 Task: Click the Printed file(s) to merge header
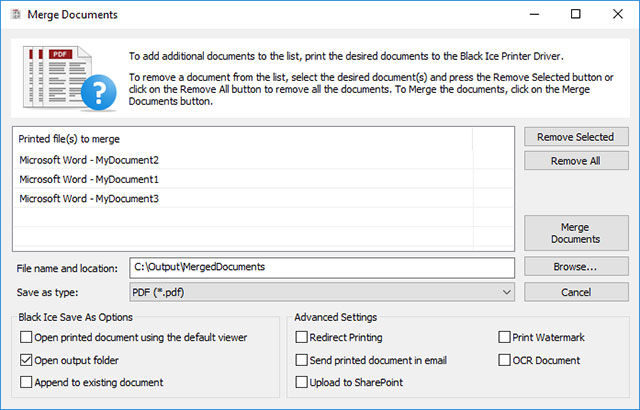243,139
